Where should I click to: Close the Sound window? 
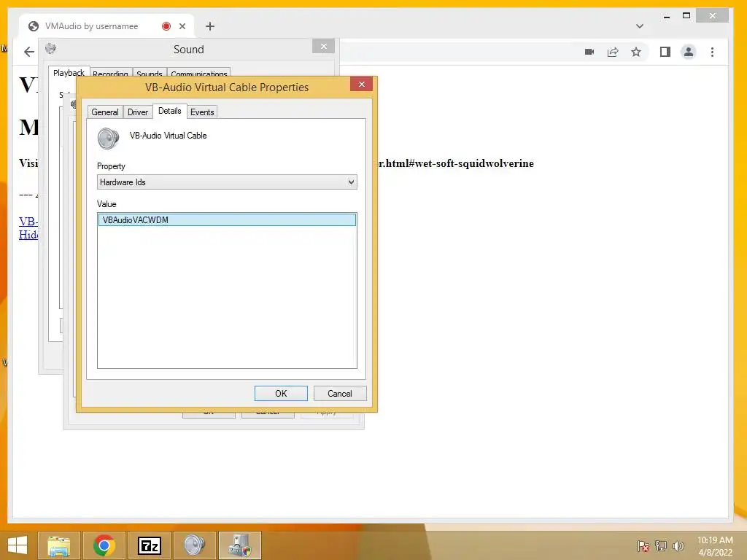[323, 46]
